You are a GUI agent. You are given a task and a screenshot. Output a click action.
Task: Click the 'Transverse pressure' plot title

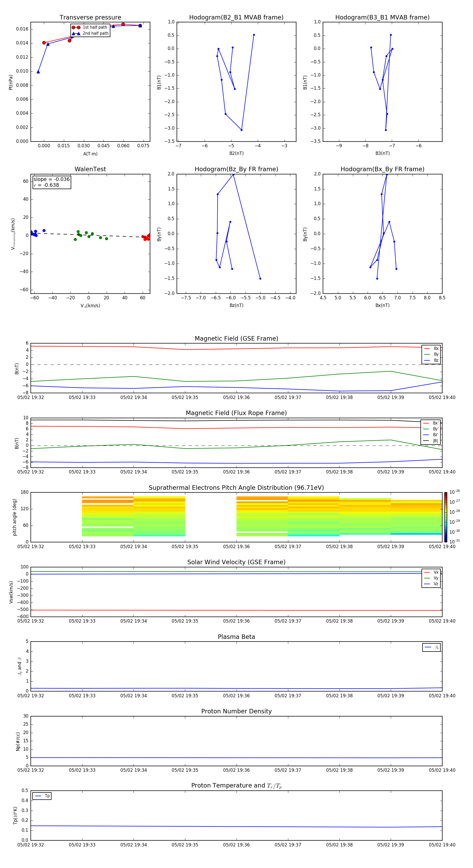90,18
